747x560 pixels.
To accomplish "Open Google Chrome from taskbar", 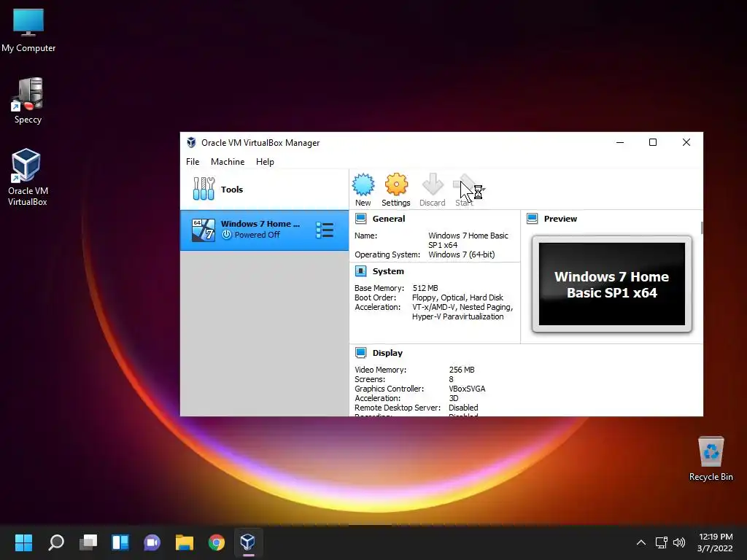I will pyautogui.click(x=216, y=542).
